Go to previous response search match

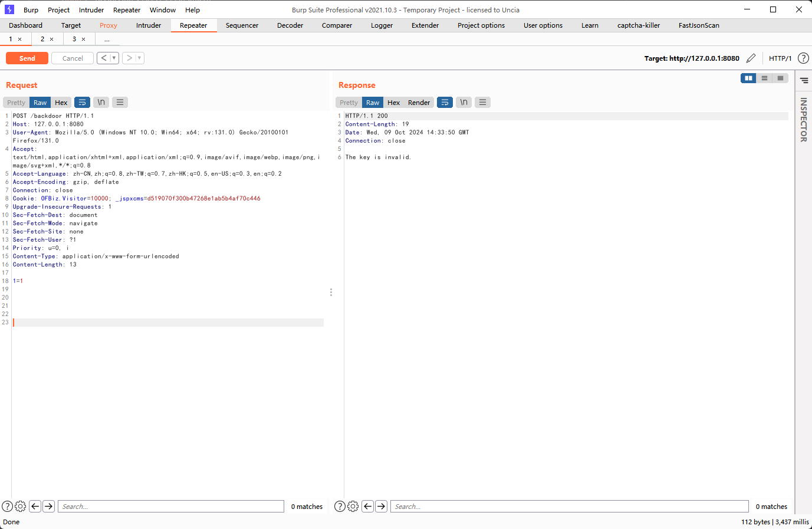pos(368,506)
